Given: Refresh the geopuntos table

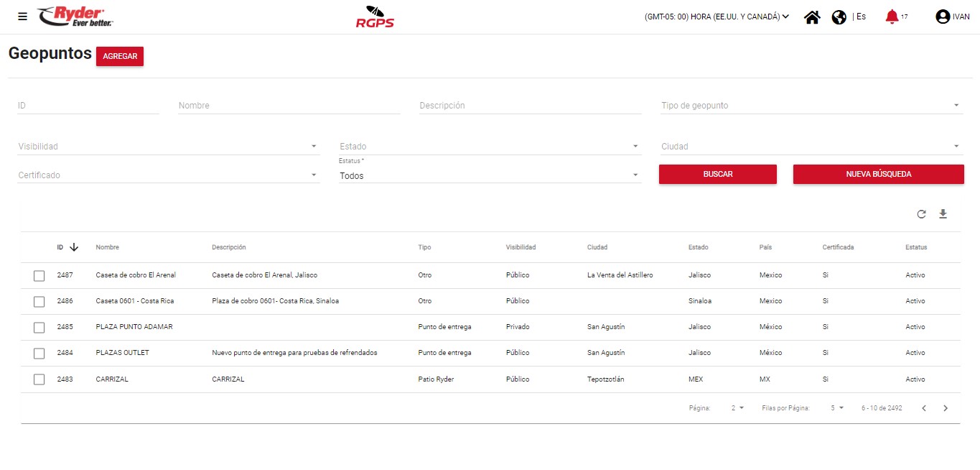Looking at the screenshot, I should [x=921, y=214].
